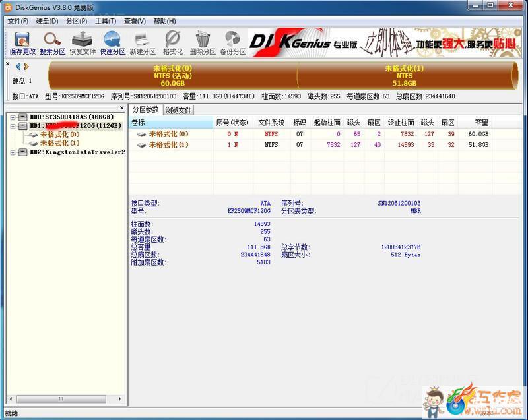Switch to the 分区参数 tab
This screenshot has width=528, height=420.
tap(145, 109)
